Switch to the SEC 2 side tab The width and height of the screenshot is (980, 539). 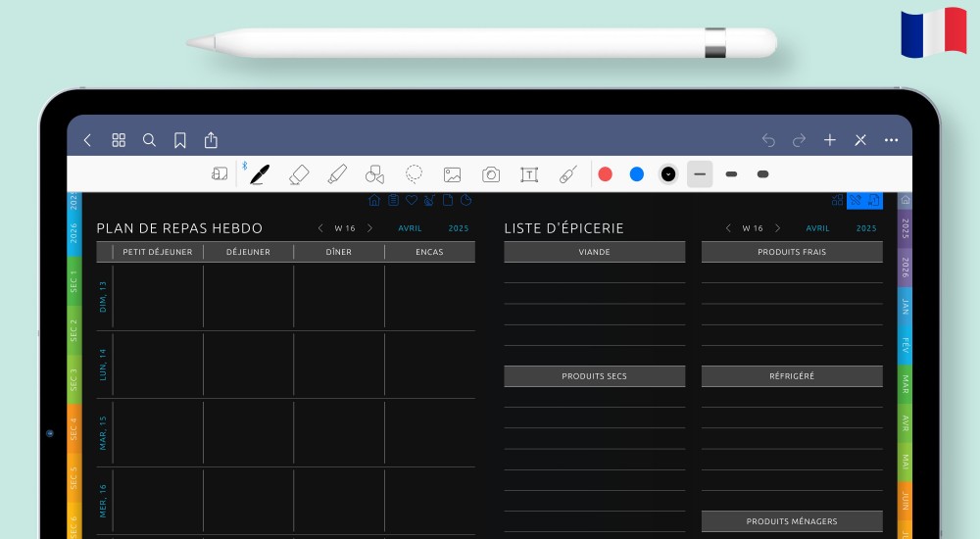(73, 330)
